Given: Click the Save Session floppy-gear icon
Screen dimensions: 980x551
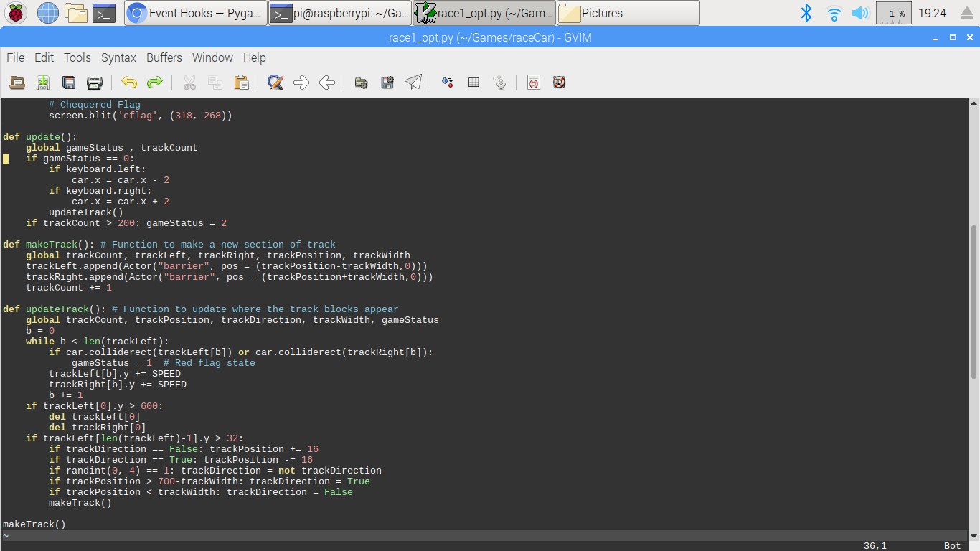Looking at the screenshot, I should pyautogui.click(x=387, y=83).
